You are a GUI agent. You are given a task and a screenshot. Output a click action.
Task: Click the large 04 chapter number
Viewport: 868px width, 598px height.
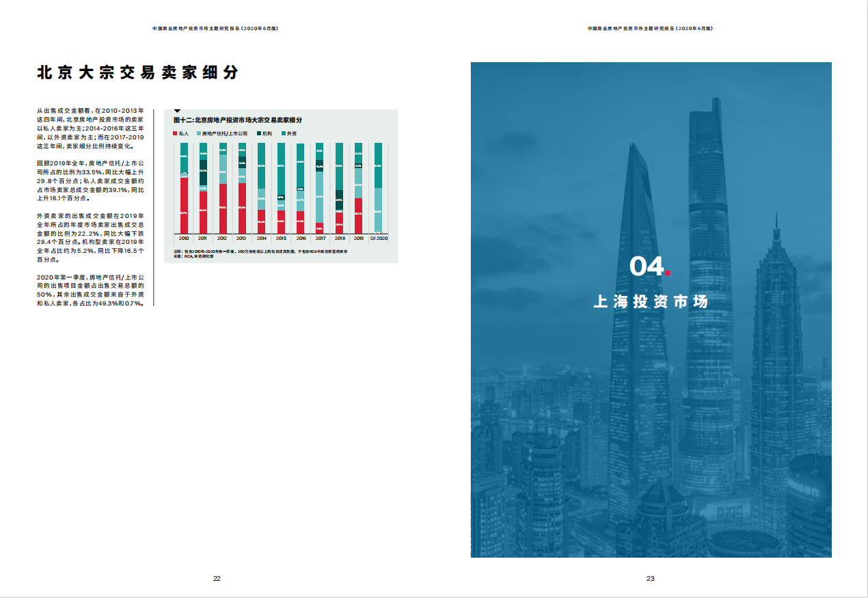[646, 267]
